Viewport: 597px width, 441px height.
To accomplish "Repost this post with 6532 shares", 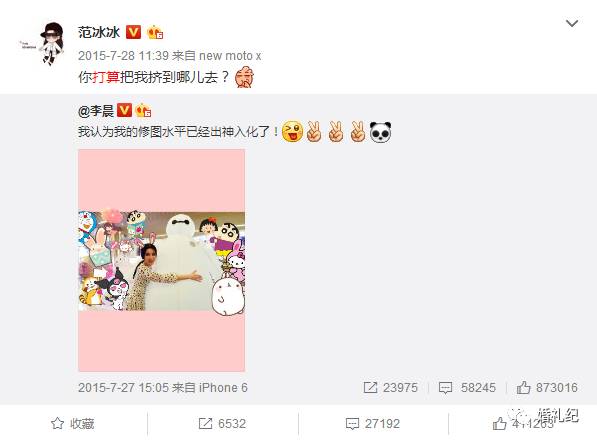I will (x=222, y=423).
